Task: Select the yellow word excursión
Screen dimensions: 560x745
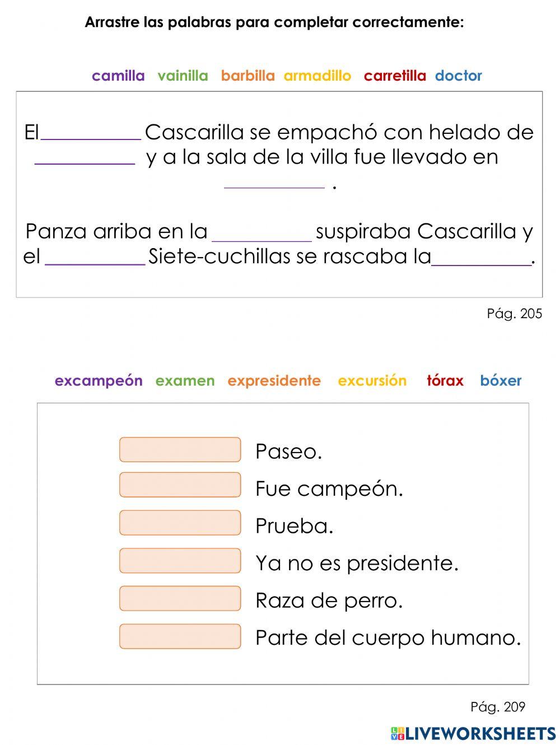Action: click(x=372, y=381)
